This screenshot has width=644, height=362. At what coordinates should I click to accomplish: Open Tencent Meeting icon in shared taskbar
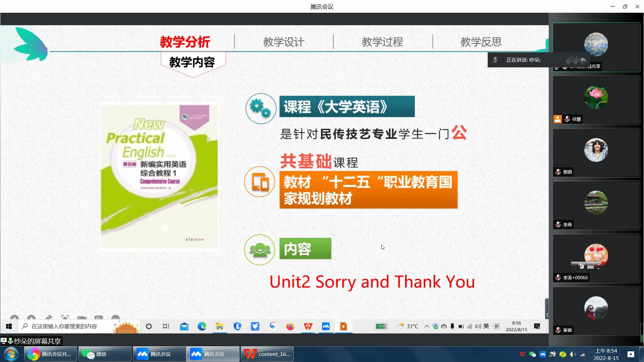[326, 326]
